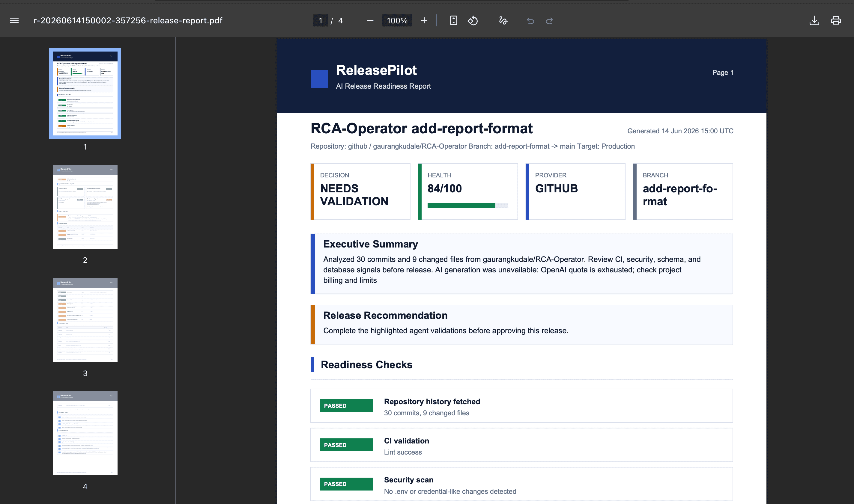854x504 pixels.
Task: Click the BRANCH card label
Action: (655, 175)
